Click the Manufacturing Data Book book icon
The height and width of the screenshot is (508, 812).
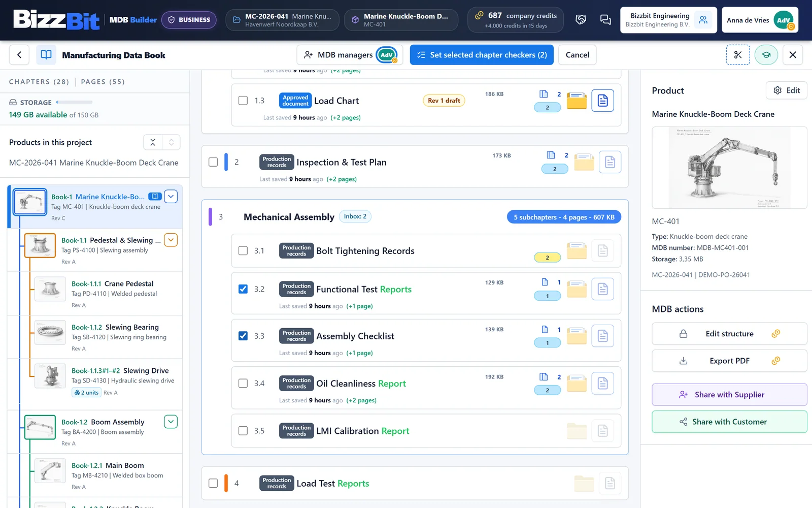46,55
